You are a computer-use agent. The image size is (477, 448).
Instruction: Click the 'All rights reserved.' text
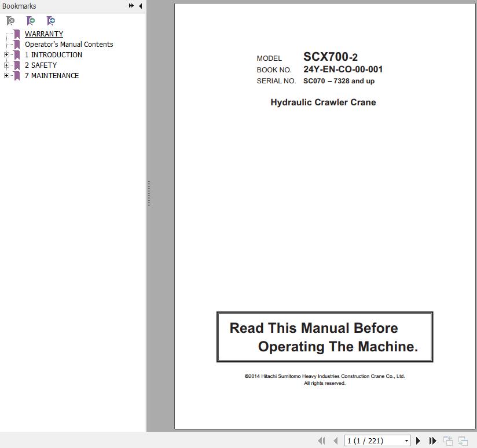(325, 383)
